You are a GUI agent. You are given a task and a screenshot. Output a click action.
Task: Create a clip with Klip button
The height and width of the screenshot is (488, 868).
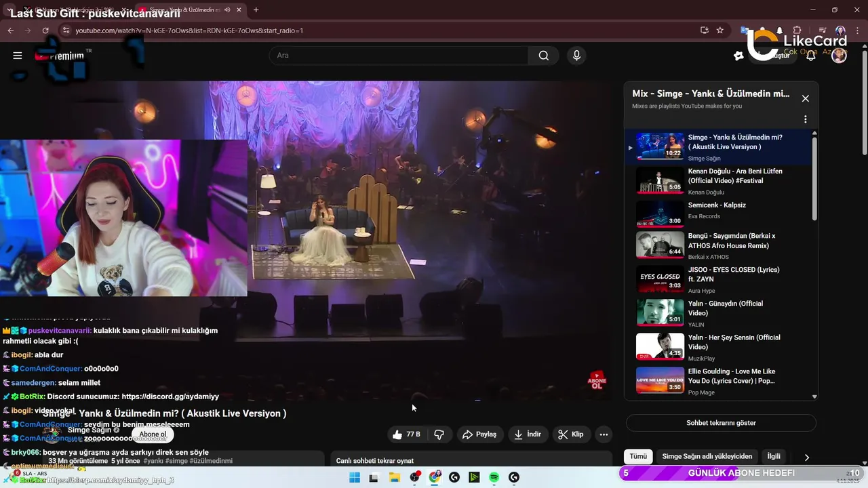click(571, 434)
